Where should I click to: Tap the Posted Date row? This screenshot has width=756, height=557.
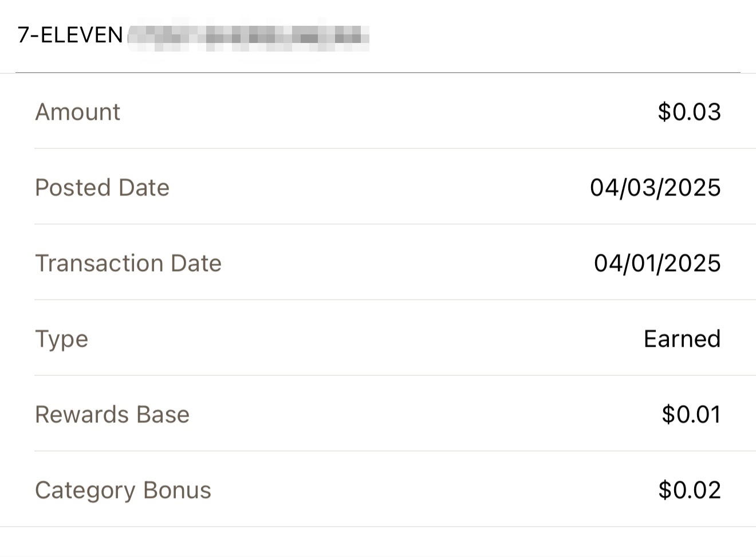coord(378,187)
